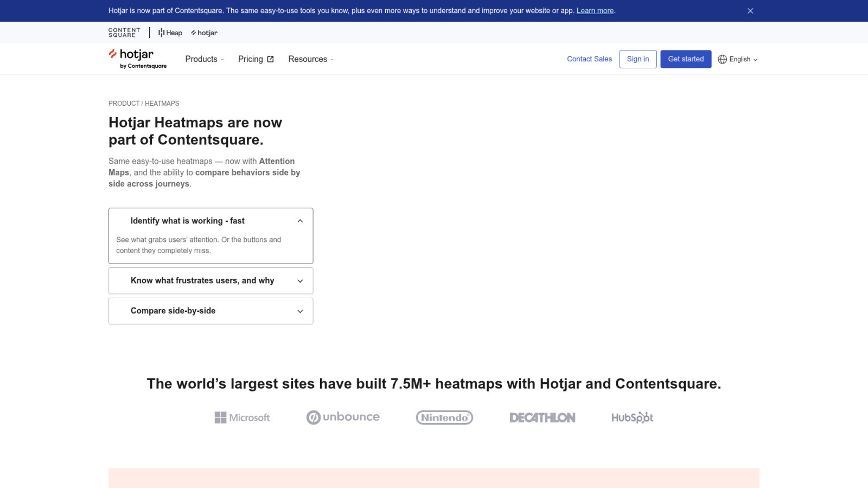
Task: Click the Microsoft logo
Action: [x=242, y=418]
